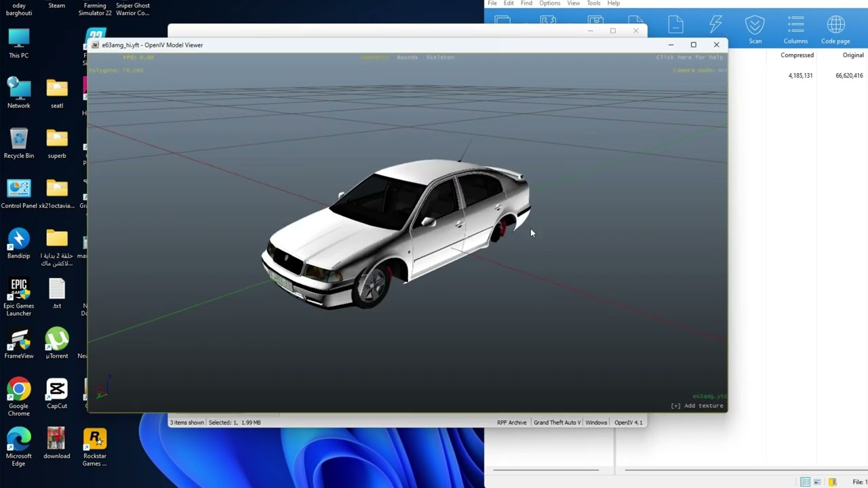The height and width of the screenshot is (488, 868).
Task: Launch Rockstar Games Launcher
Action: pos(95,448)
